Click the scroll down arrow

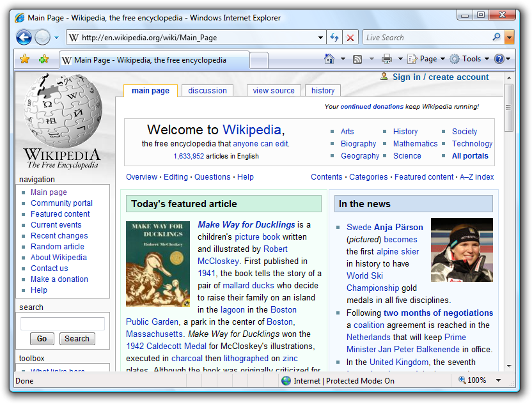(x=509, y=366)
